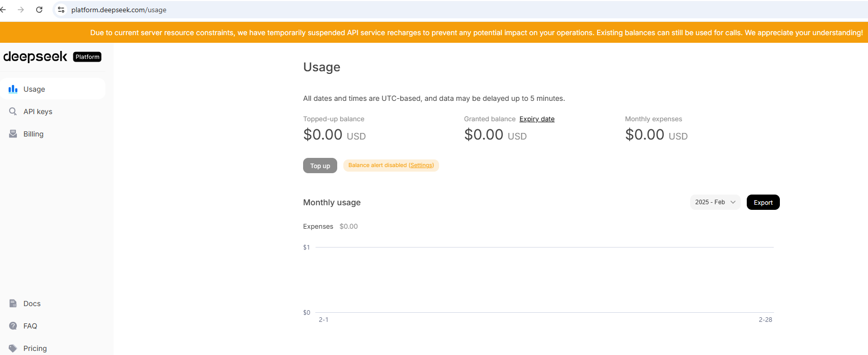This screenshot has width=868, height=355.
Task: Click the Usage bar chart icon
Action: click(13, 89)
